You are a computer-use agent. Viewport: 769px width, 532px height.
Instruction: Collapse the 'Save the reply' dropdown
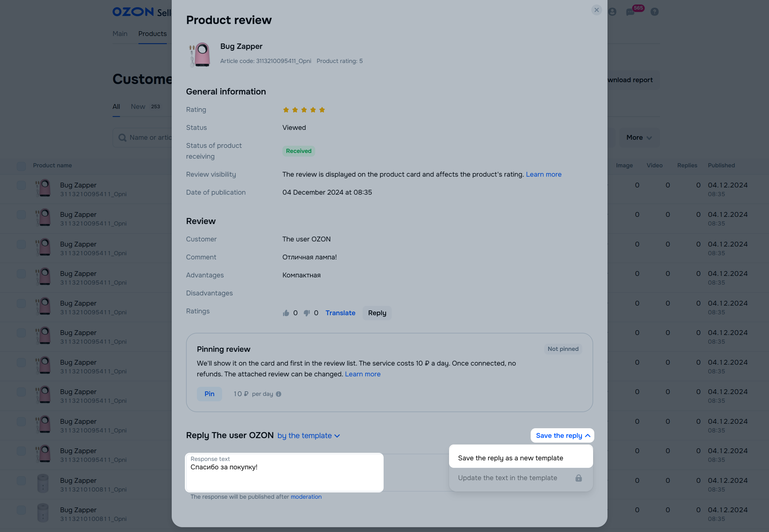(x=562, y=436)
